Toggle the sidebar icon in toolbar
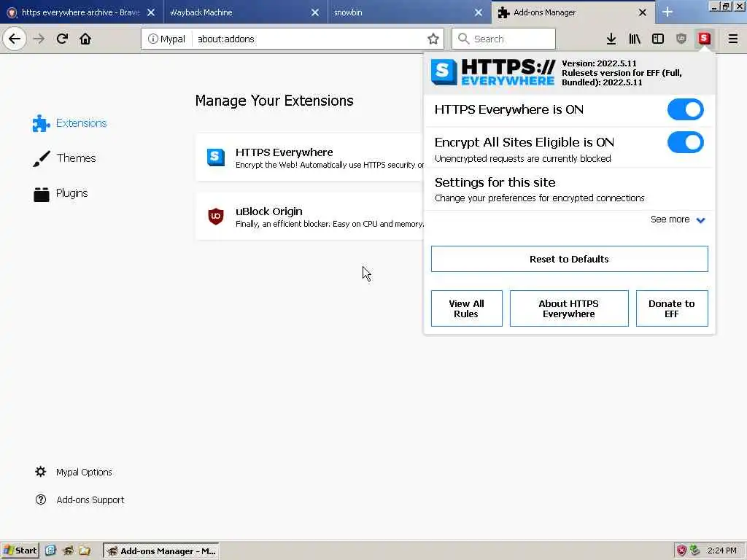The width and height of the screenshot is (747, 560). click(x=658, y=39)
